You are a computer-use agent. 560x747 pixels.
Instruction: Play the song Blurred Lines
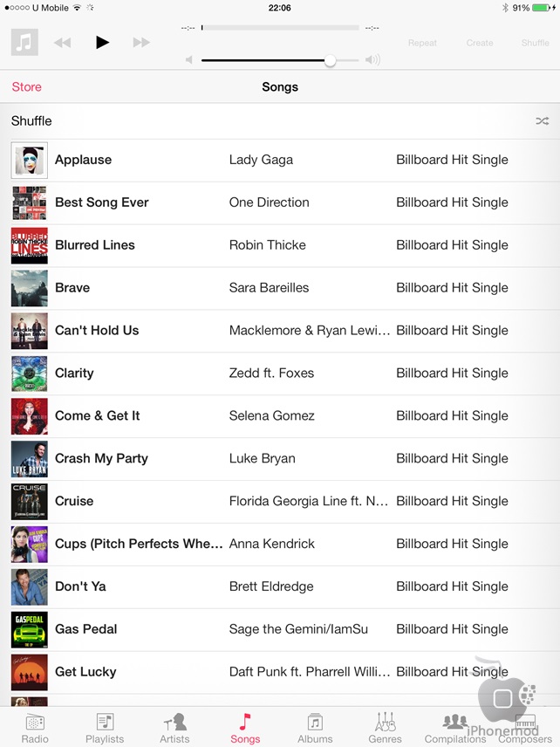(280, 245)
